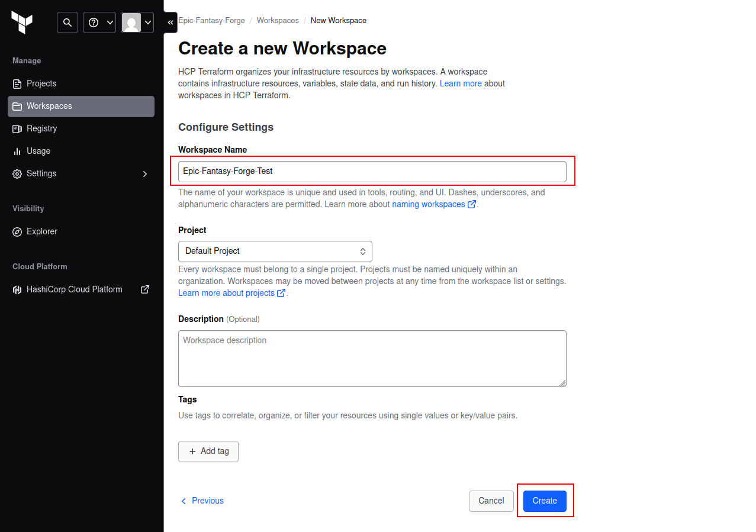Screen dimensions: 756x532
Task: Click the Projects document icon
Action: (17, 84)
